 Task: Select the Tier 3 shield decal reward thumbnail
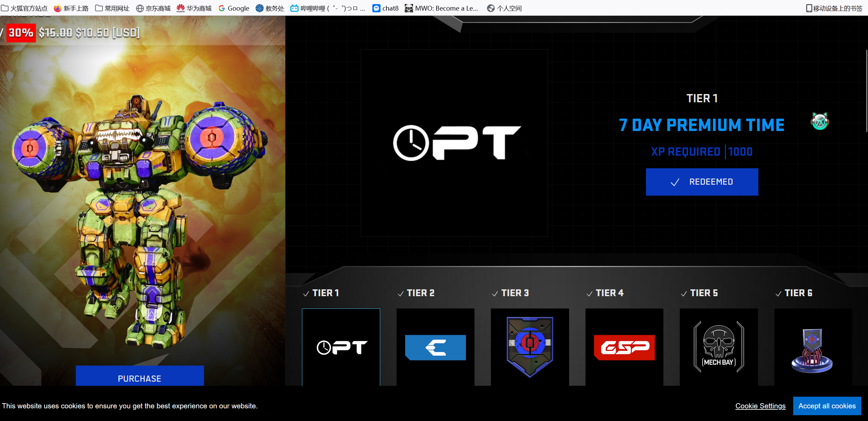coord(530,347)
